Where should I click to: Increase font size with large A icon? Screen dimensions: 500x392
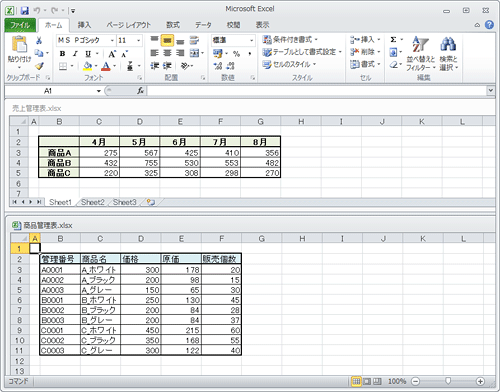112,54
